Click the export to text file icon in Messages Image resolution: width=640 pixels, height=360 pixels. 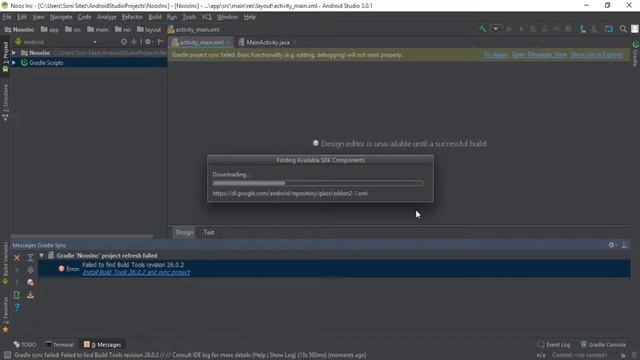30,295
